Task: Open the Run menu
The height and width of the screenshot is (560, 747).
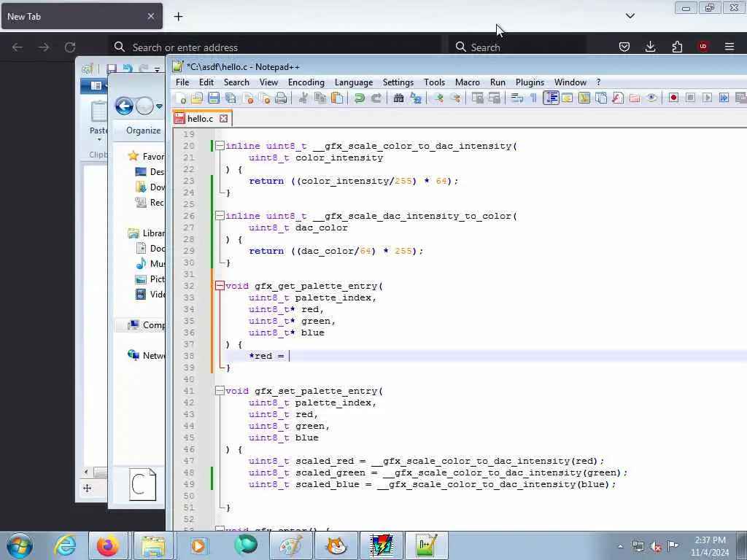Action: click(498, 82)
